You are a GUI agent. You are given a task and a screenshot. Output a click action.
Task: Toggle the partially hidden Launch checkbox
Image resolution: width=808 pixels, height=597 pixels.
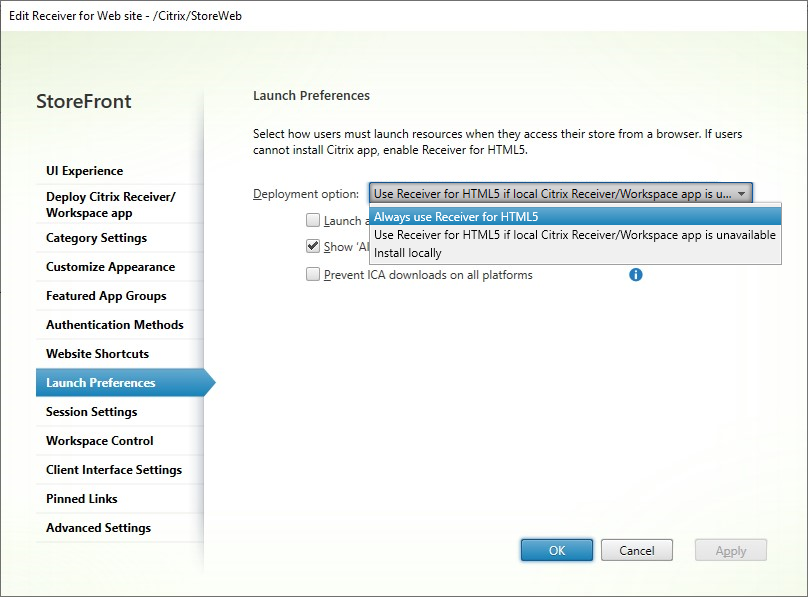pos(314,221)
